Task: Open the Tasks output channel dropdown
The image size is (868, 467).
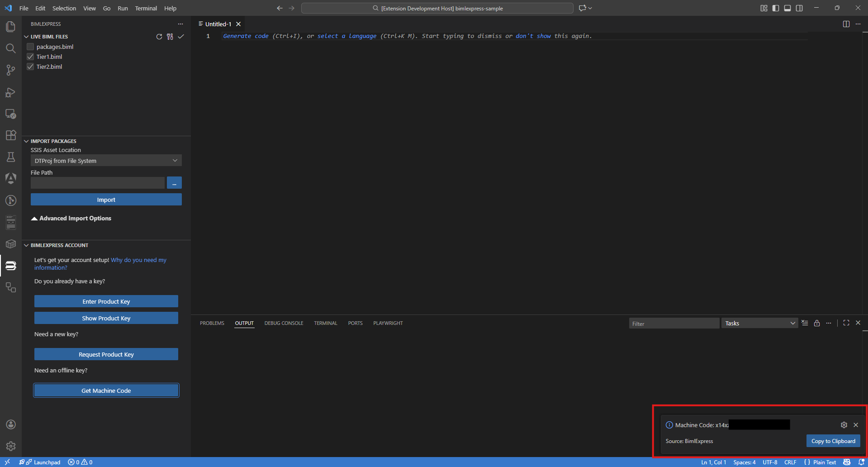Action: (x=759, y=323)
